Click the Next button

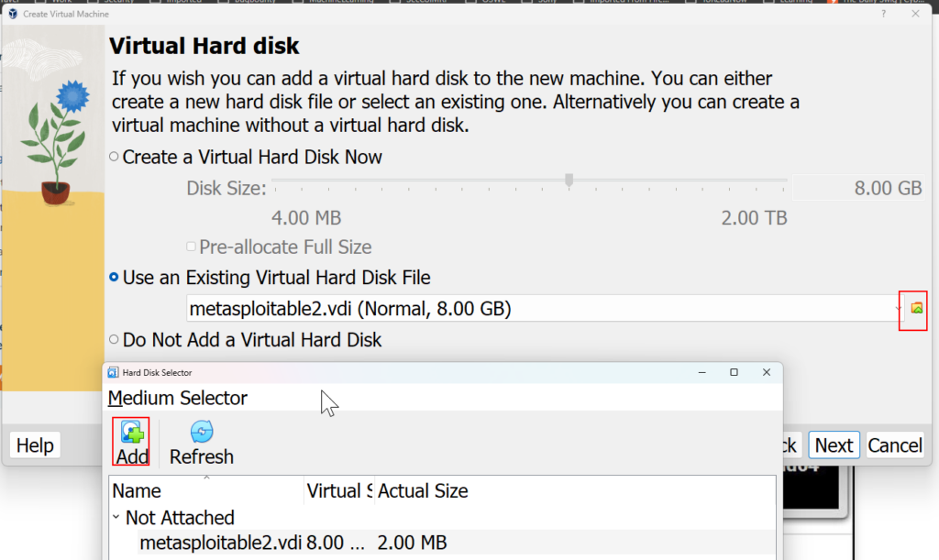834,445
